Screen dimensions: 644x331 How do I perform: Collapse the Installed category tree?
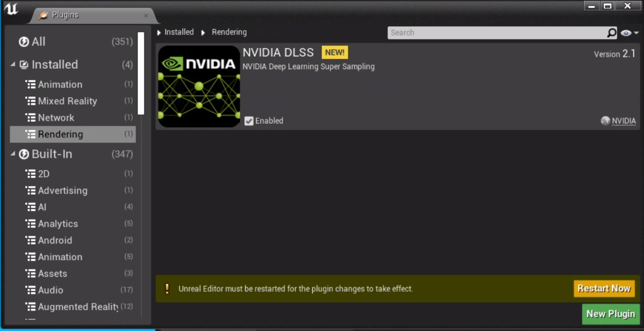coord(13,65)
